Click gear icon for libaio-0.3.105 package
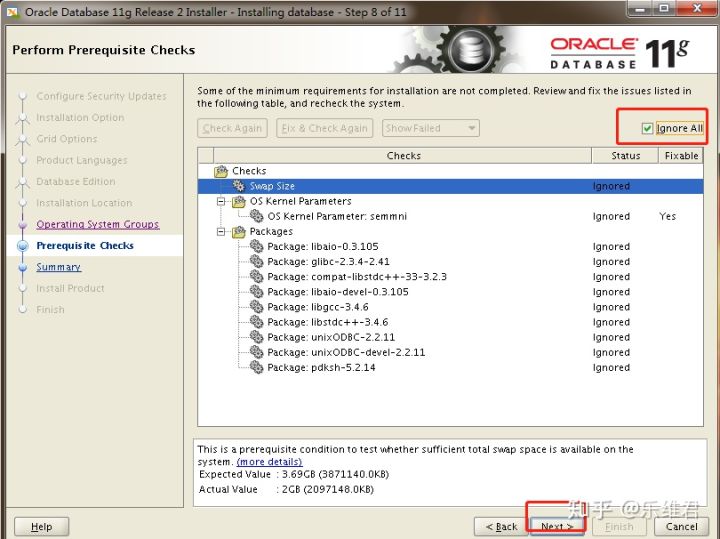This screenshot has height=539, width=720. click(x=257, y=247)
